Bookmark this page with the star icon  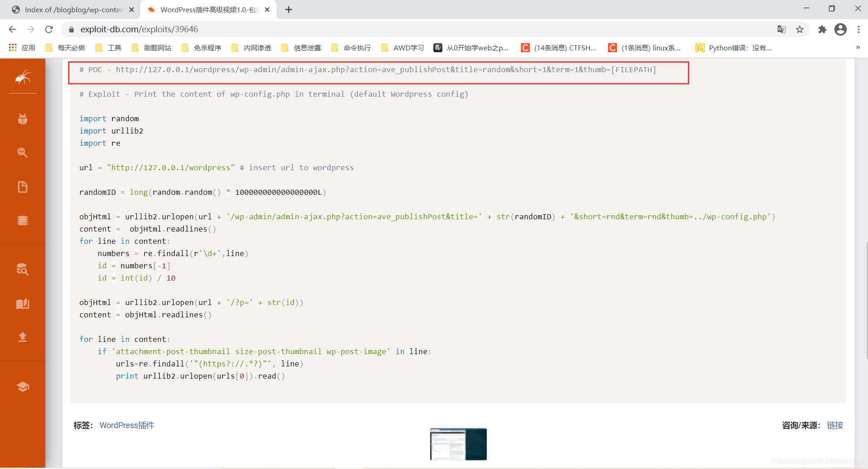[799, 30]
